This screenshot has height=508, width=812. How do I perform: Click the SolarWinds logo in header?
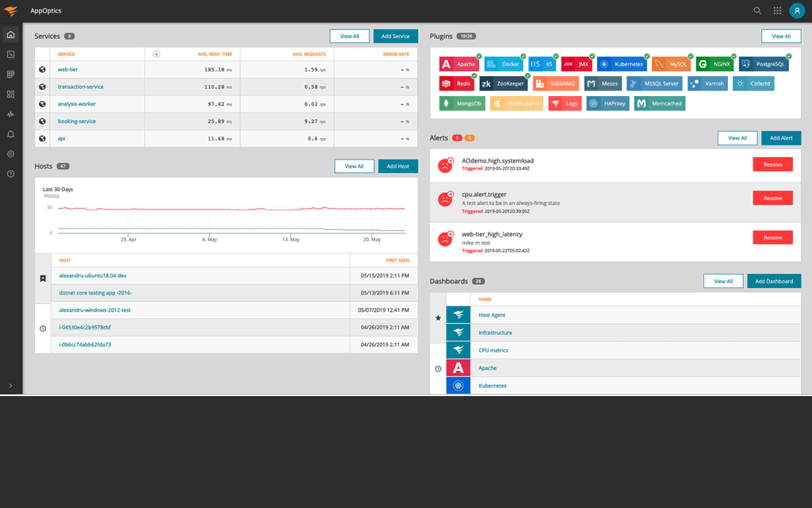(11, 10)
